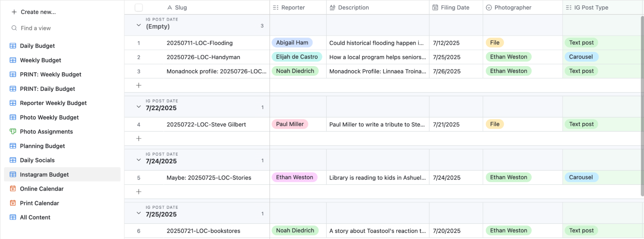Click the 7/12/2025 filing date cell
The height and width of the screenshot is (239, 644).
[456, 43]
